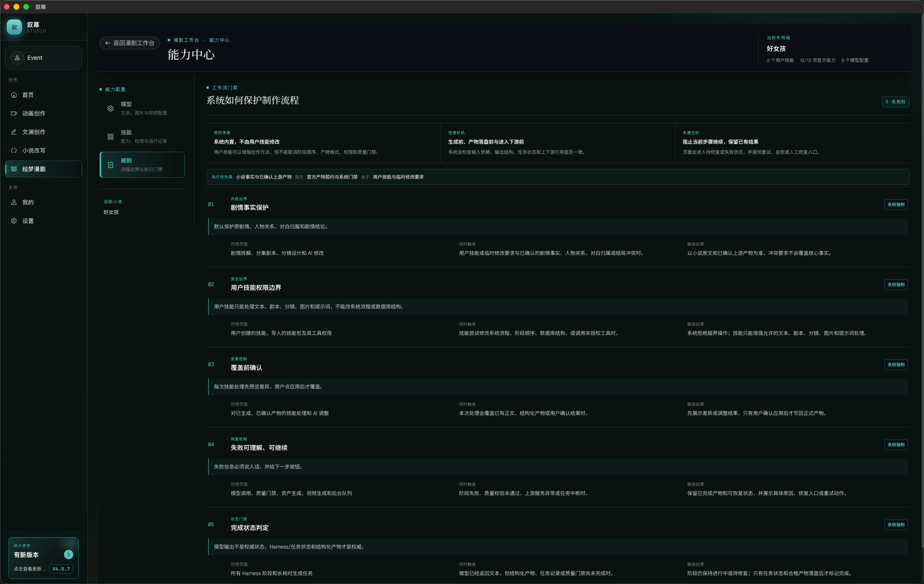This screenshot has width=924, height=584.
Task: Click the 2 个用户技能 stat
Action: pyautogui.click(x=780, y=60)
